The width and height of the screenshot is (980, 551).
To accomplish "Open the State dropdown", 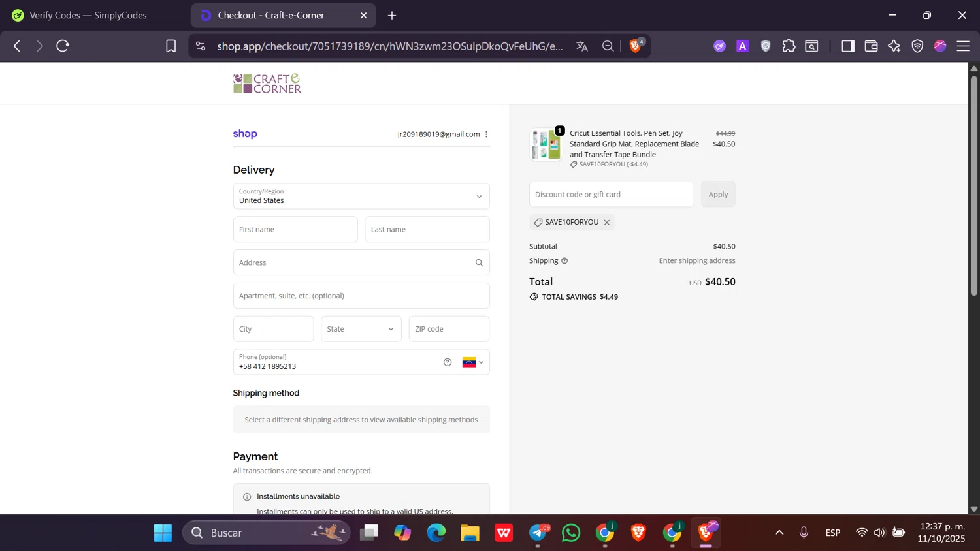I will [x=361, y=329].
